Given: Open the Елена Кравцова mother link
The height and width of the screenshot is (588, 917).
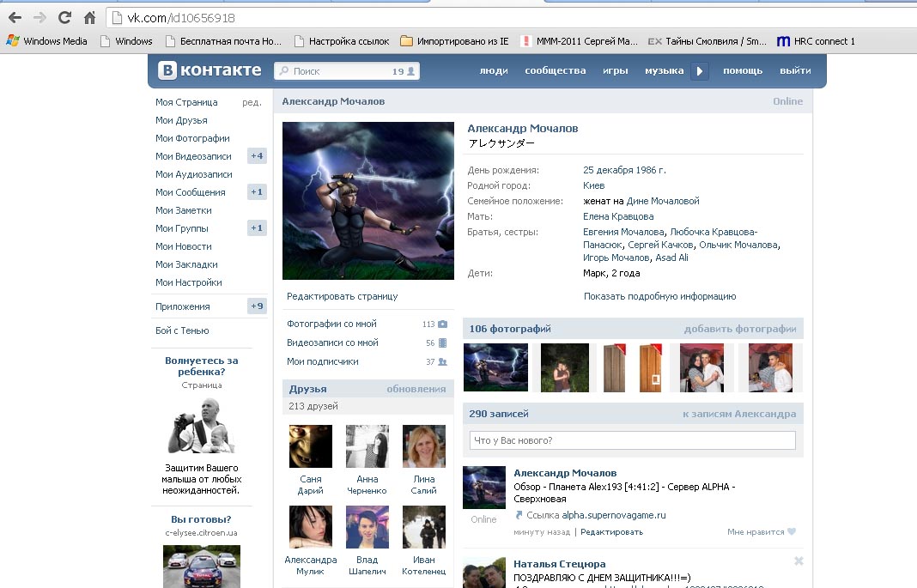Looking at the screenshot, I should point(618,216).
